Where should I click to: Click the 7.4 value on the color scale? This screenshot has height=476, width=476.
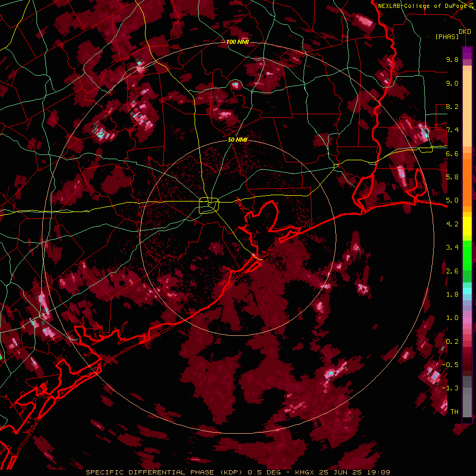point(452,130)
